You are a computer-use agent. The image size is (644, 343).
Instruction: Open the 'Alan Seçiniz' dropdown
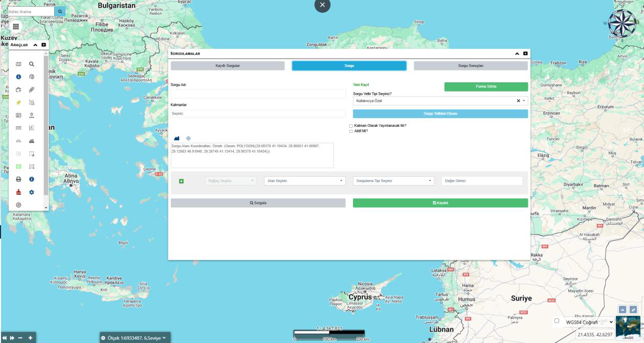[305, 181]
